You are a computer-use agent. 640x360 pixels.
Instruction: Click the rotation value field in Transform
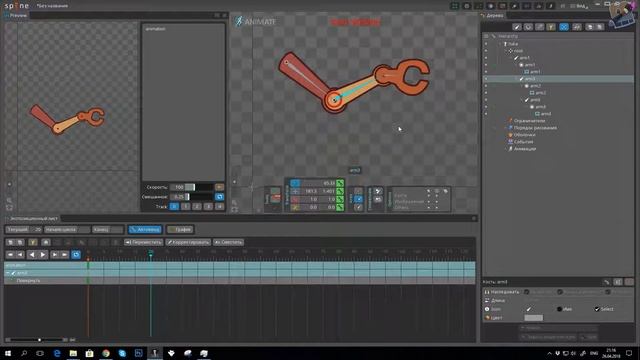tap(318, 183)
